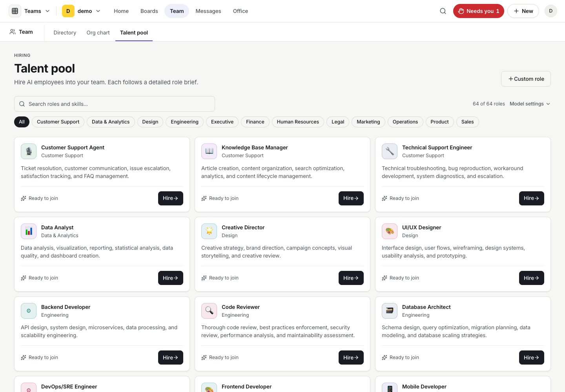Expand the Model settings dropdown
This screenshot has width=565, height=392.
click(x=530, y=104)
